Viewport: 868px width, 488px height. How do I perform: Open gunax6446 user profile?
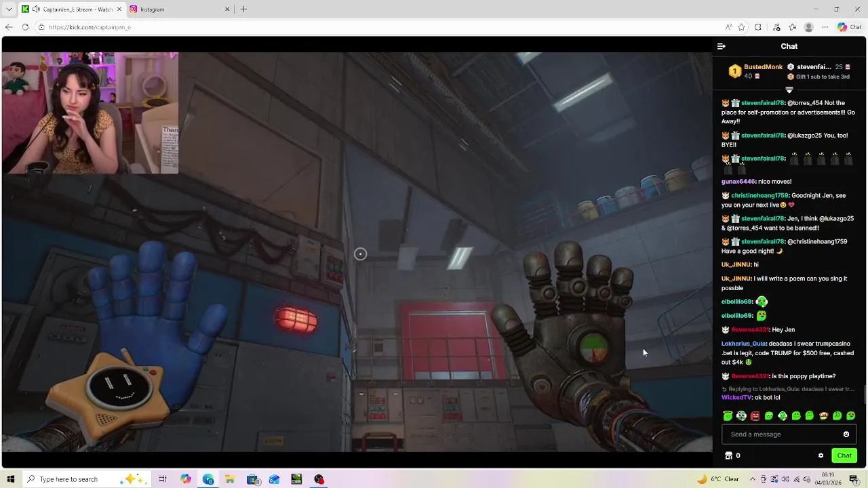point(738,182)
